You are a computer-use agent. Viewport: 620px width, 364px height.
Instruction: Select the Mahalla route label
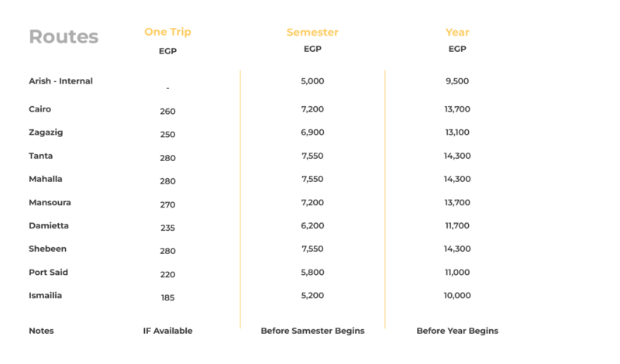point(45,179)
